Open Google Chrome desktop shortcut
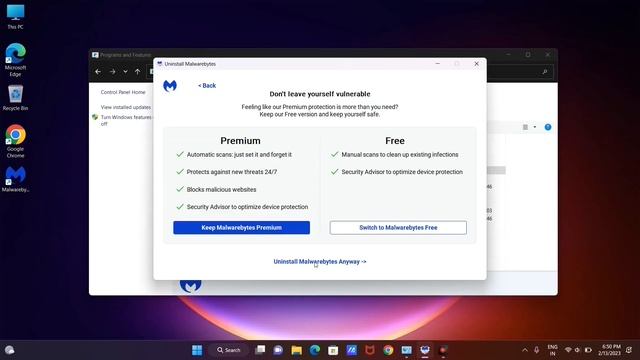This screenshot has width=640, height=360. 16,141
